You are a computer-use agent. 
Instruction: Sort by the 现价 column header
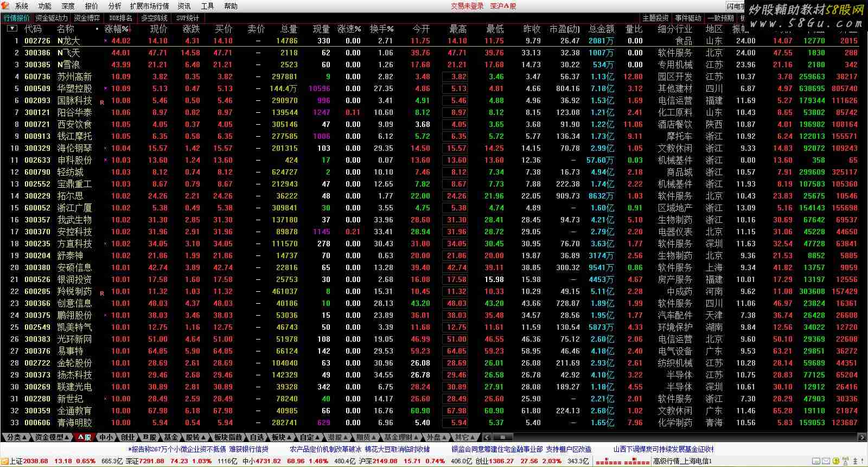pos(158,29)
